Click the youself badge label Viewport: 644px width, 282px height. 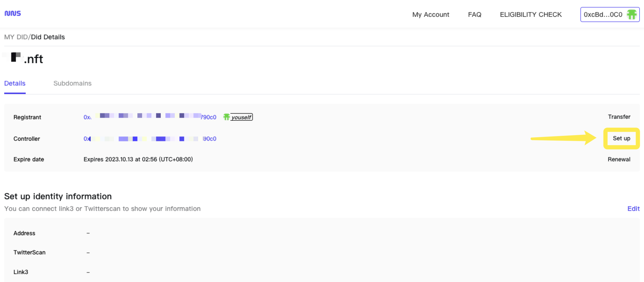[x=242, y=117]
